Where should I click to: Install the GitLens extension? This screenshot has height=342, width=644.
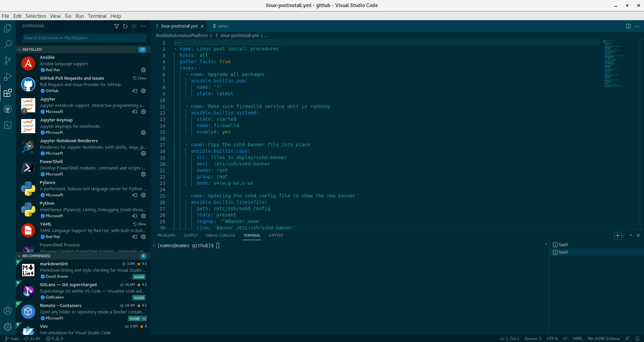(x=139, y=298)
